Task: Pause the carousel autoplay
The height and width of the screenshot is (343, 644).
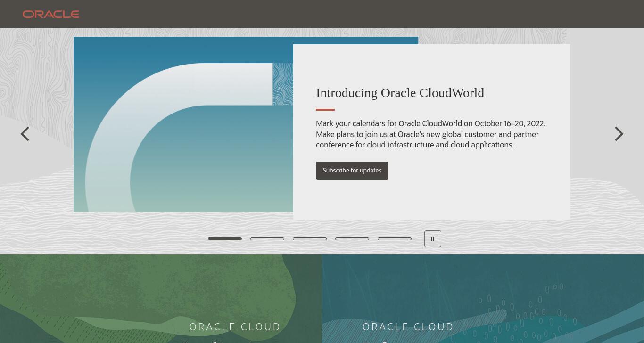Action: pos(433,239)
